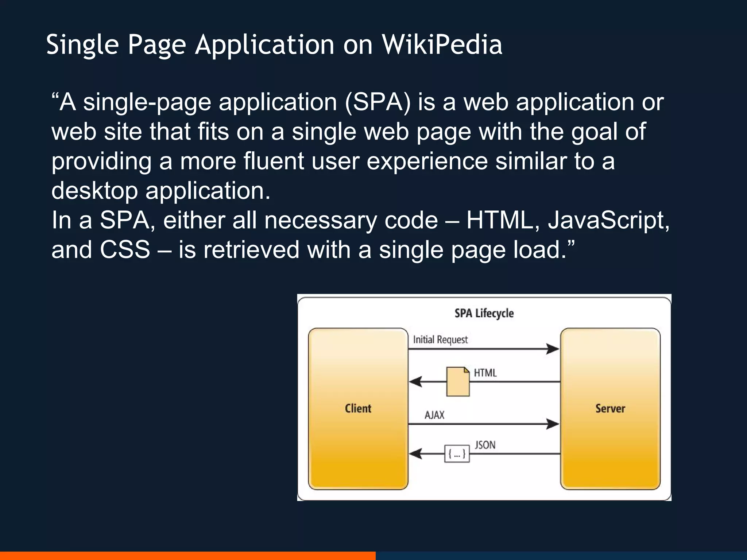
Task: Click the phrase '(SPA)' in the first line
Action: 378,102
